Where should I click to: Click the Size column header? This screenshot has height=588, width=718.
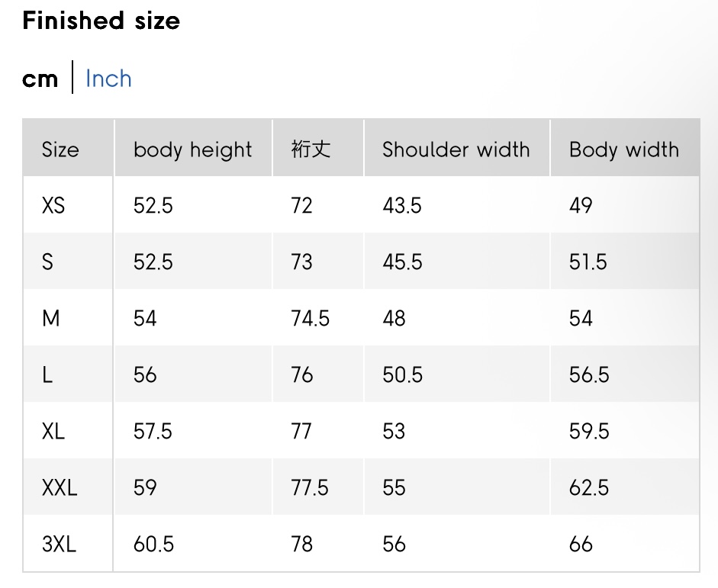click(60, 149)
